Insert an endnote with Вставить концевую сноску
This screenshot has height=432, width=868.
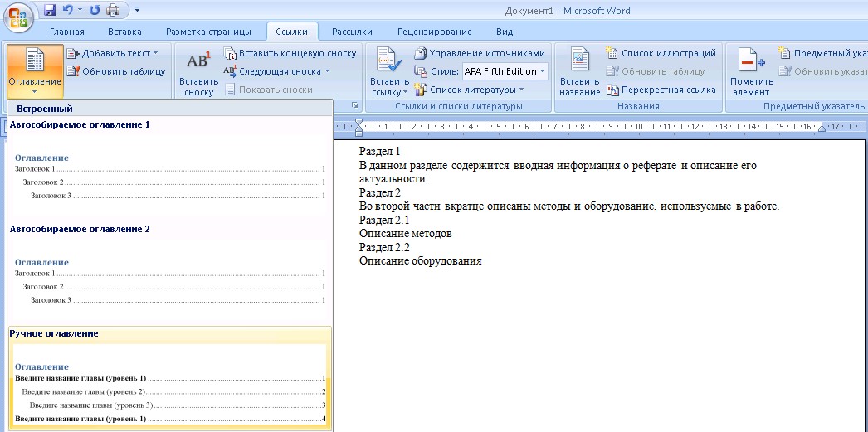290,53
